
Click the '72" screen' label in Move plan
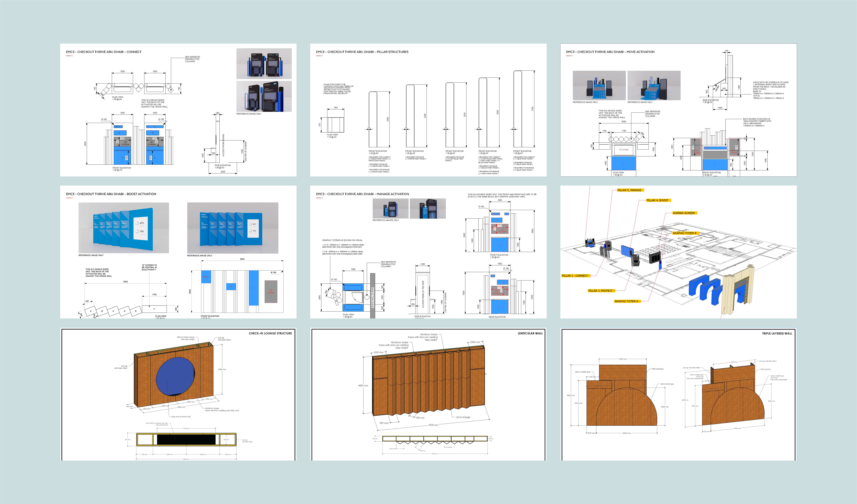[x=624, y=149]
